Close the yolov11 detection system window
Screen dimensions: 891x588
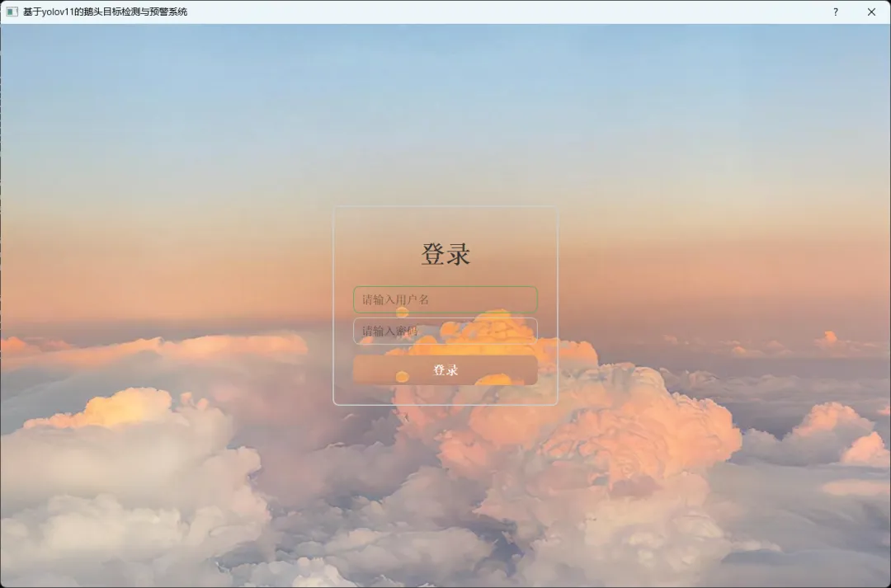871,12
